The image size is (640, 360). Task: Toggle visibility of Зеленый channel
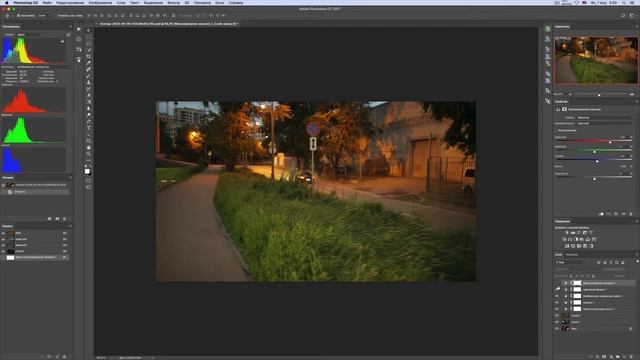pos(3,245)
